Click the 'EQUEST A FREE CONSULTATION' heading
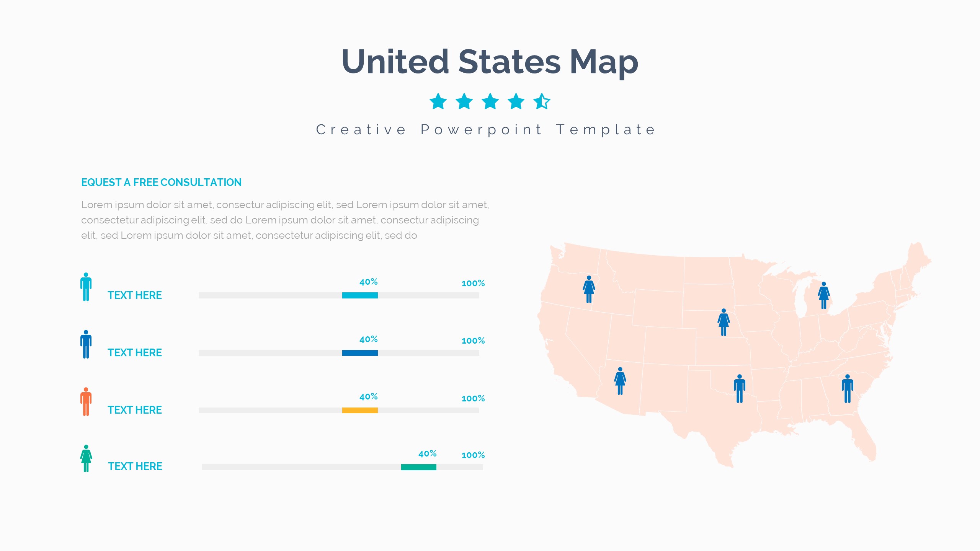This screenshot has width=980, height=551. click(x=161, y=183)
